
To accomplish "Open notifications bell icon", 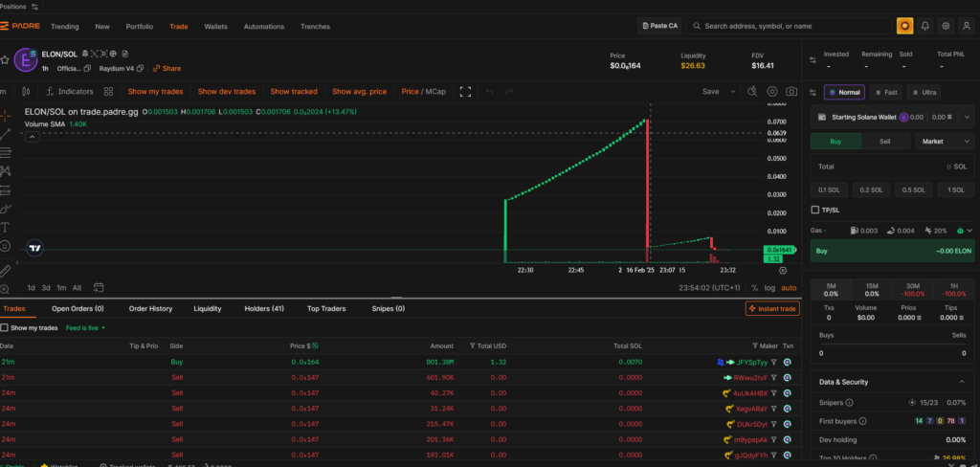I will pos(925,26).
